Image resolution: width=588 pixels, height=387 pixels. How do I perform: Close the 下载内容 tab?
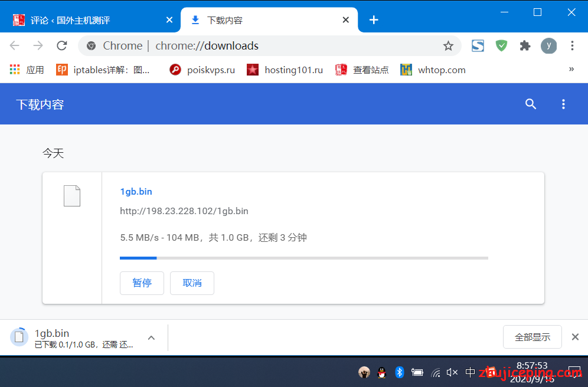pyautogui.click(x=346, y=20)
